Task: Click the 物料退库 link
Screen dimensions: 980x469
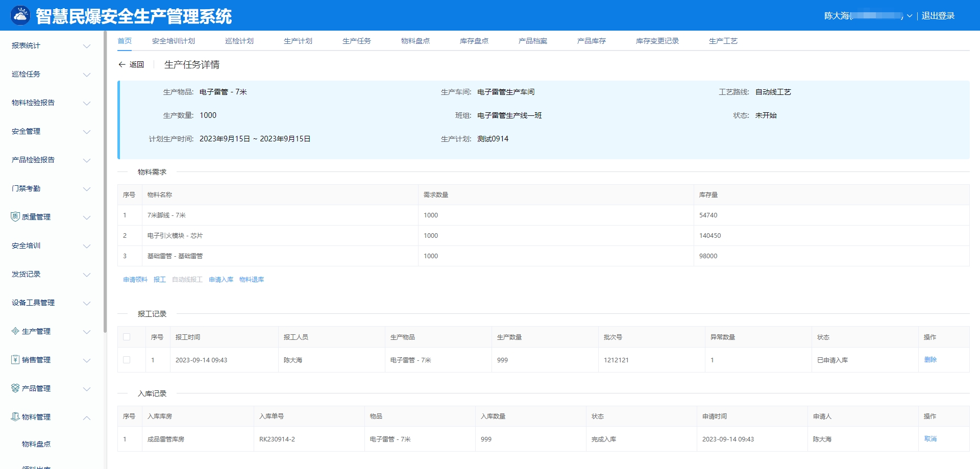Action: (x=252, y=279)
